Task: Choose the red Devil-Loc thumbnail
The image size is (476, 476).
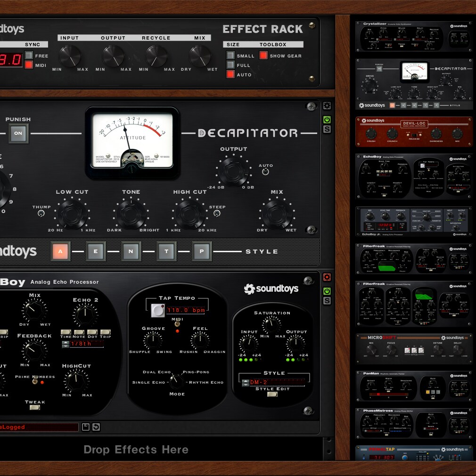Action: coord(414,131)
